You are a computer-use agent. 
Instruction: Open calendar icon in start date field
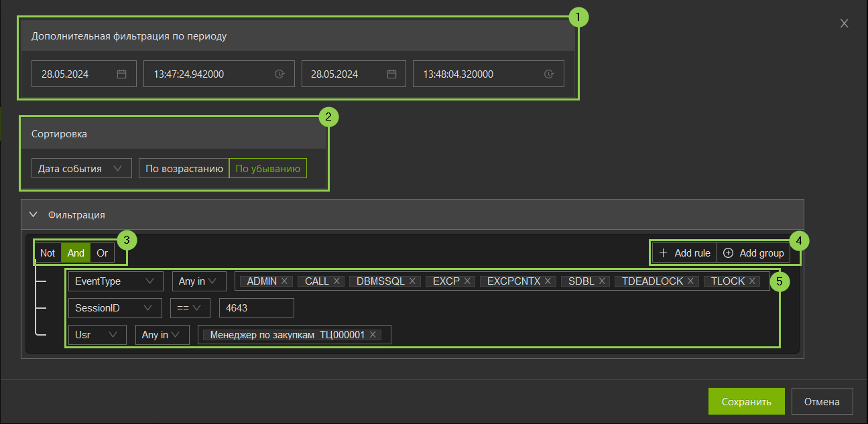pos(122,74)
